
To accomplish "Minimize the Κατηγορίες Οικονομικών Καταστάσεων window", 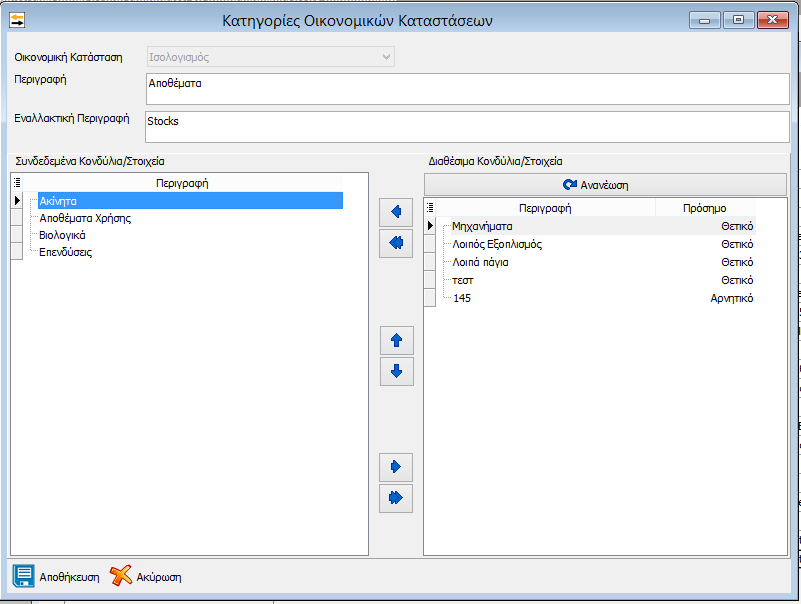I will (x=705, y=20).
